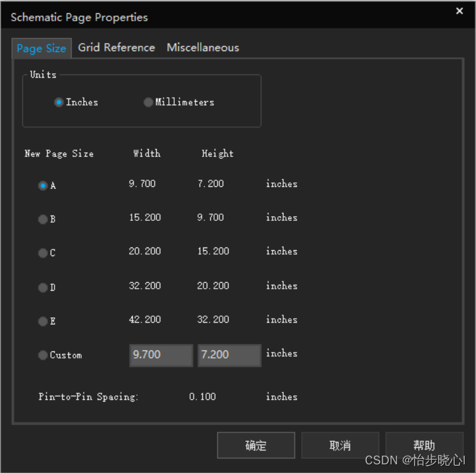Click the Width column header label
This screenshot has width=476, height=473.
point(146,154)
